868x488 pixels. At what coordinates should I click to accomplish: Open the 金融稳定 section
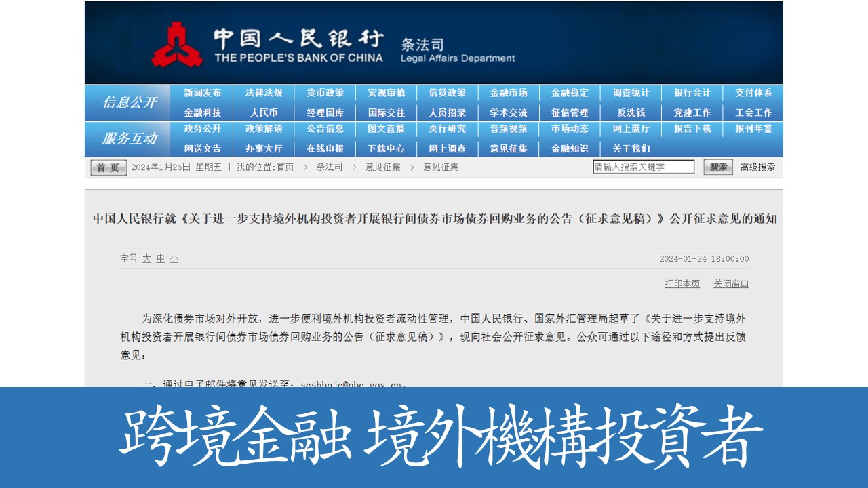click(x=570, y=93)
